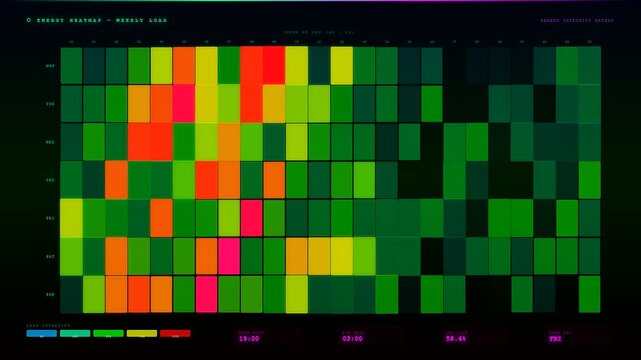Select the pink Sunday hour 06 cell

pos(206,295)
